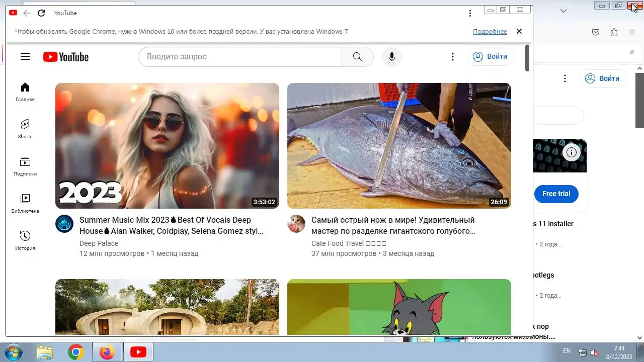Click the search magnifier button
Viewport: 644px width, 362px height.
358,57
